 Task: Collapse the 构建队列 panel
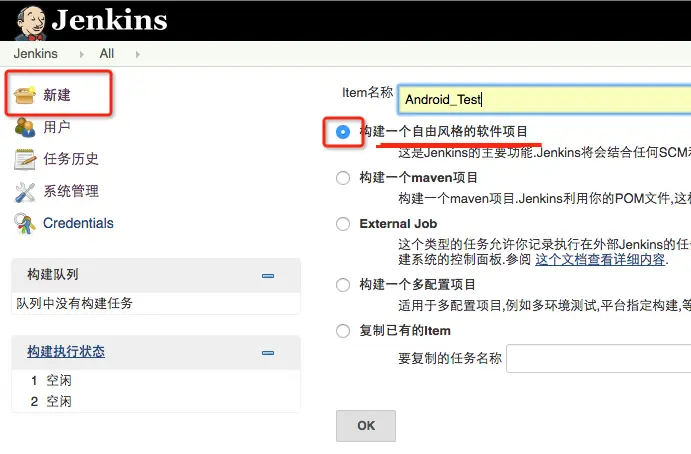268,276
